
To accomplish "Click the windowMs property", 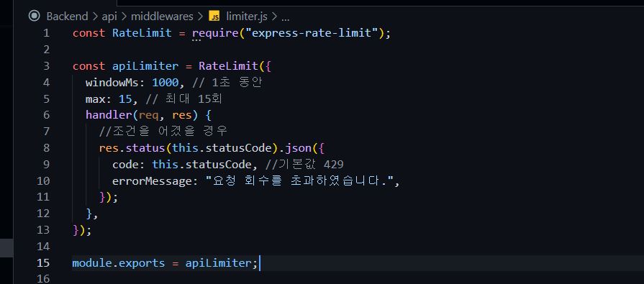I will tap(112, 82).
